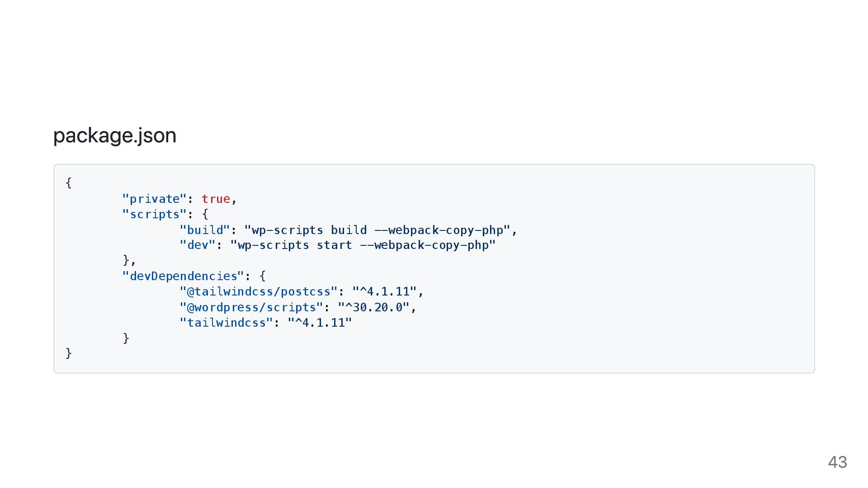Screen dimensions: 868x488
Task: Select the wp-scripts build command string
Action: coord(377,230)
